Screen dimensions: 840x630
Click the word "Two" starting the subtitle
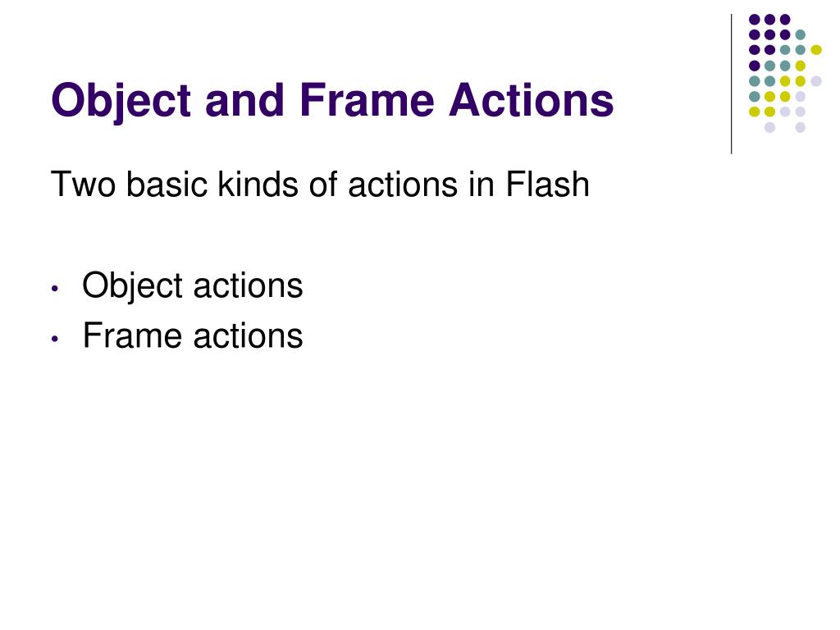83,185
